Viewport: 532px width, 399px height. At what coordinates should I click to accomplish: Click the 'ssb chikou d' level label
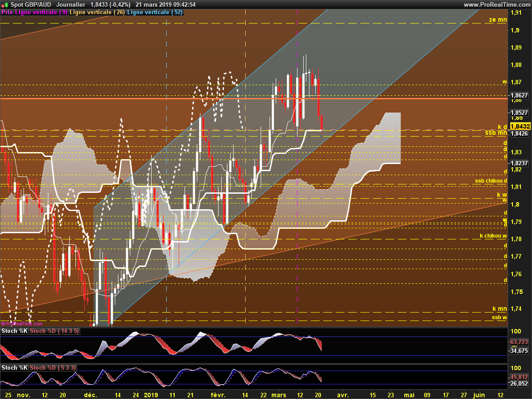click(491, 181)
